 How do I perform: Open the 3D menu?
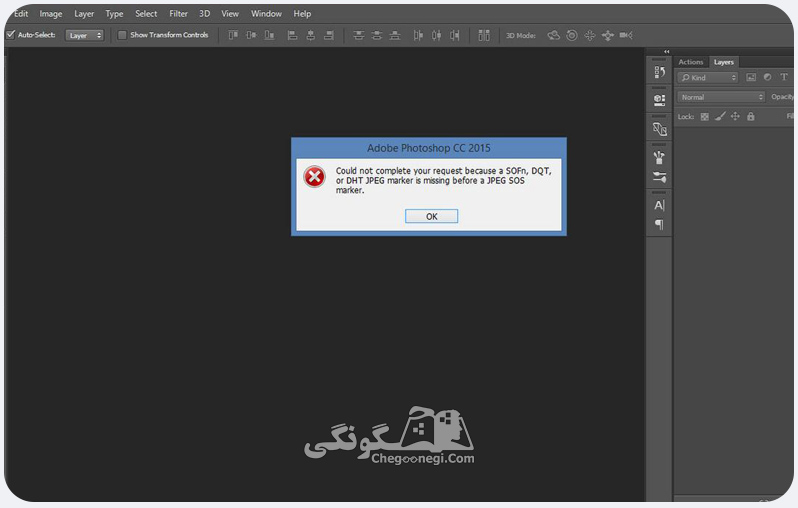205,14
